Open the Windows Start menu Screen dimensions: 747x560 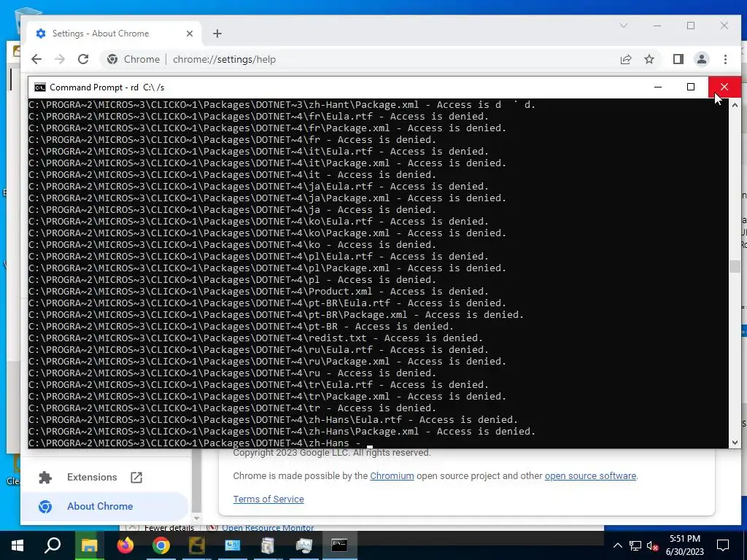(x=18, y=545)
